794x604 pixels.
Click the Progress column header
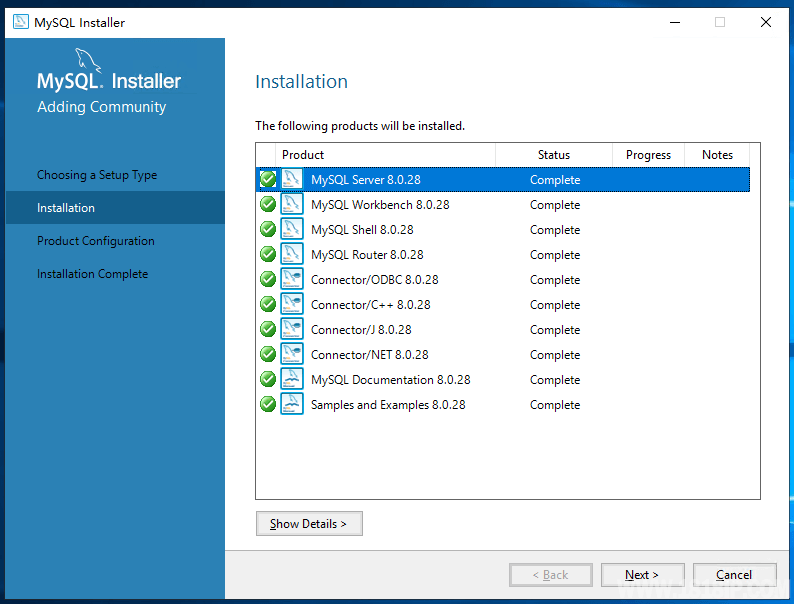(649, 155)
